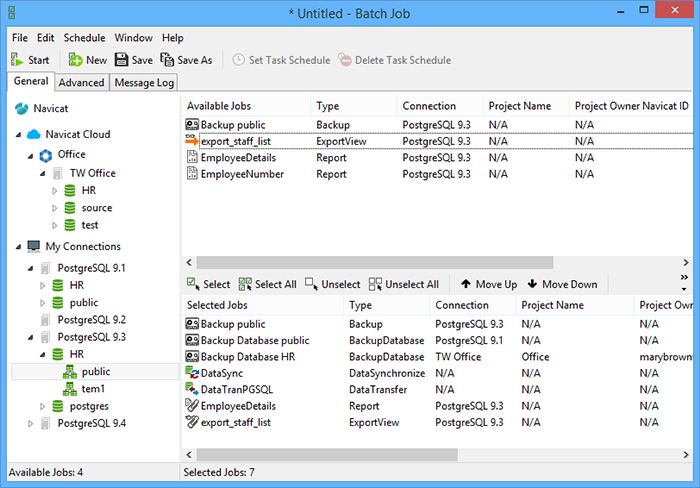Click Selected Jobs Type column header
The height and width of the screenshot is (488, 700).
coord(387,305)
